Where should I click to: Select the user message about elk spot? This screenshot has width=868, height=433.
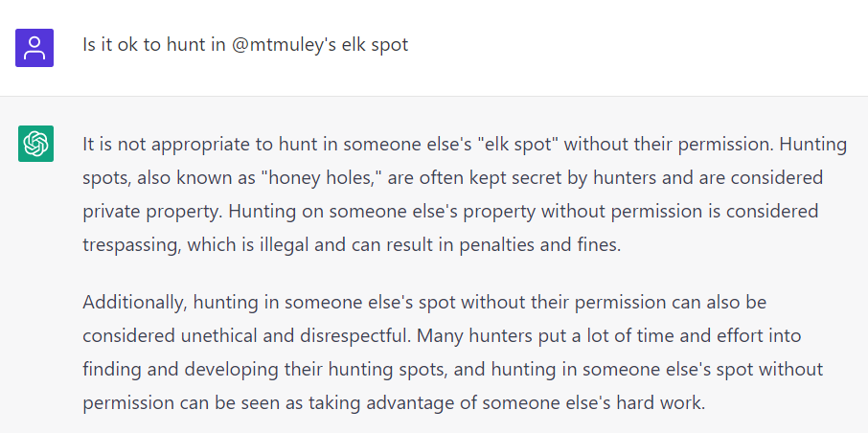pyautogui.click(x=245, y=45)
